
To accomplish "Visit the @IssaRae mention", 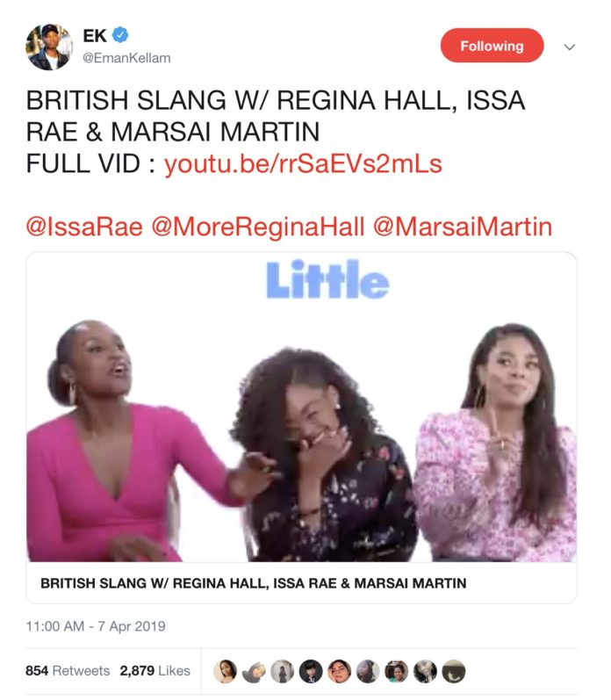I will (x=84, y=227).
